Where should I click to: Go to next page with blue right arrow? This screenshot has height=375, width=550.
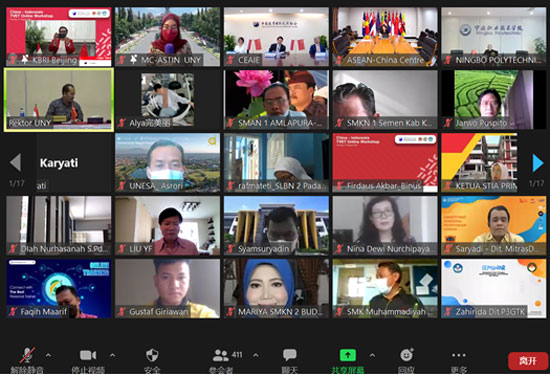tap(537, 163)
